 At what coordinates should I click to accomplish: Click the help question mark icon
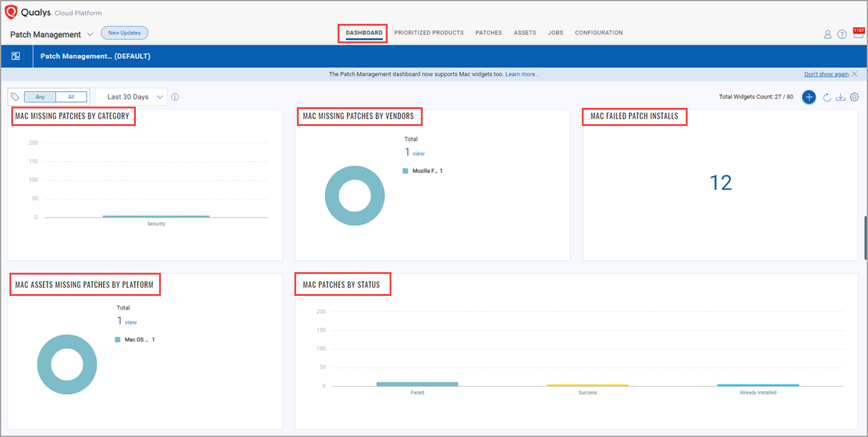point(842,34)
